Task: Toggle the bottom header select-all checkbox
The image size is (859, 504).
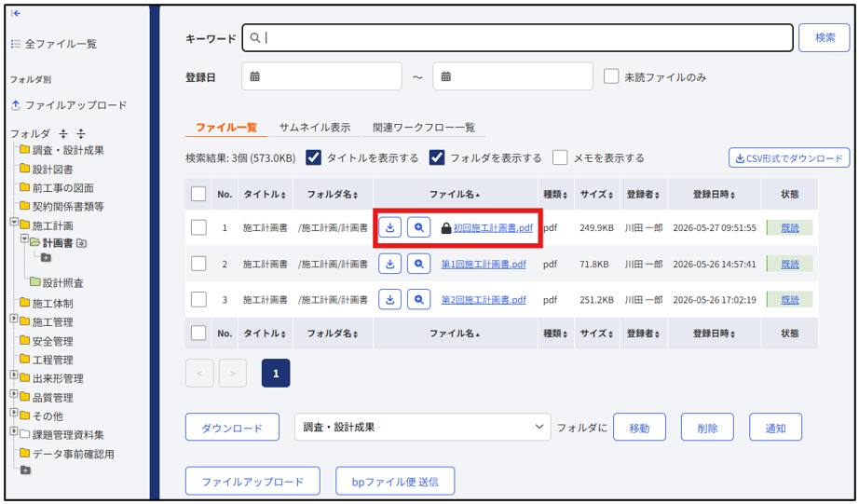Action: click(198, 334)
